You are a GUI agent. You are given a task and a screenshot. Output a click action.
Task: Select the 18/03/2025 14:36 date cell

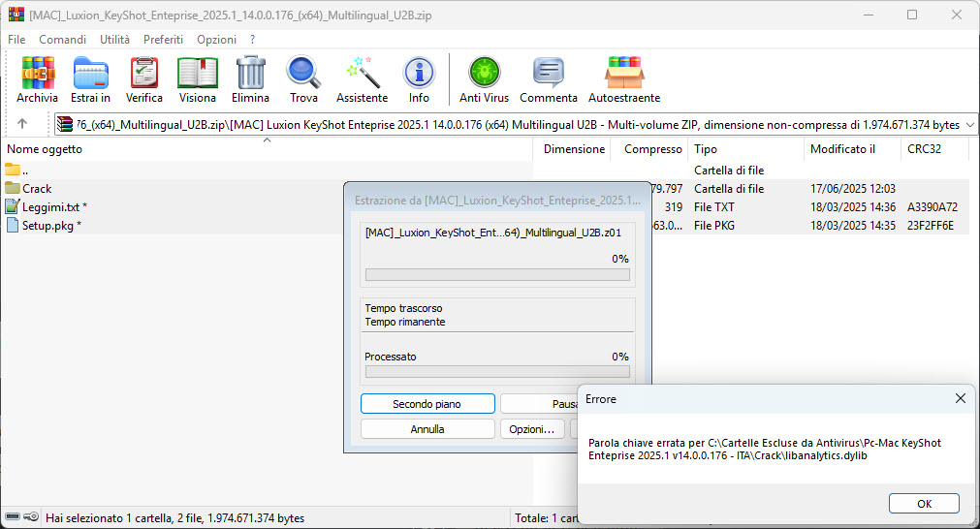pos(852,206)
